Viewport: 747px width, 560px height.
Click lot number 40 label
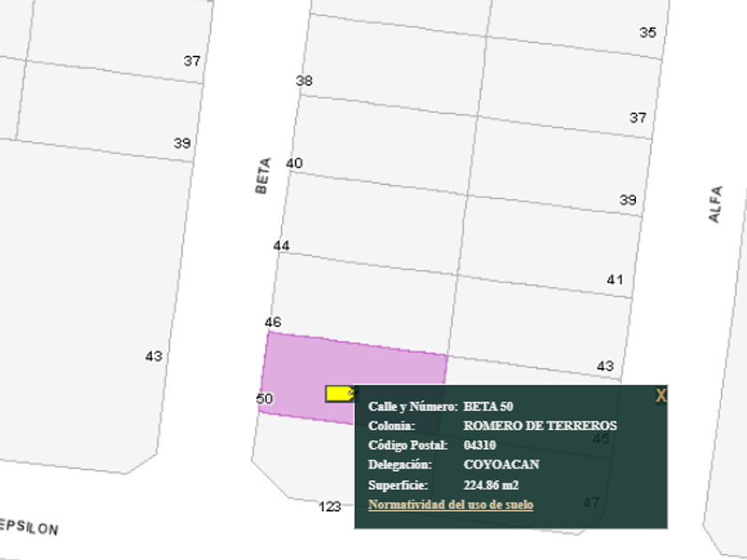(294, 164)
